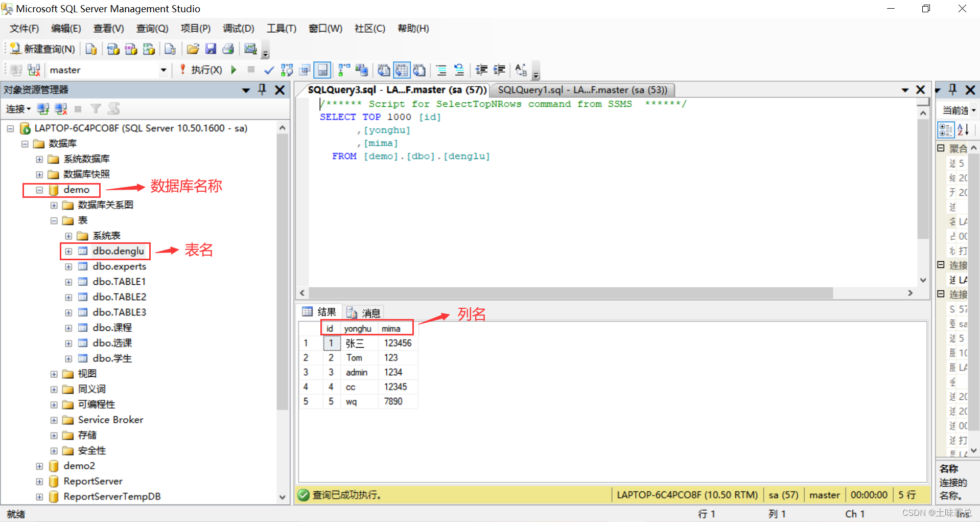This screenshot has height=522, width=980.
Task: Select the admin cell in results grid
Action: (x=357, y=372)
